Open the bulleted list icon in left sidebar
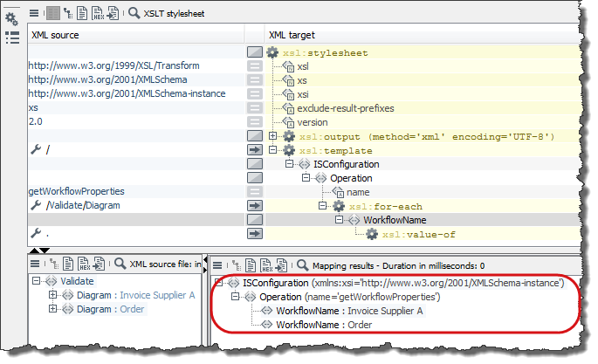This screenshot has width=598, height=364. [x=12, y=38]
